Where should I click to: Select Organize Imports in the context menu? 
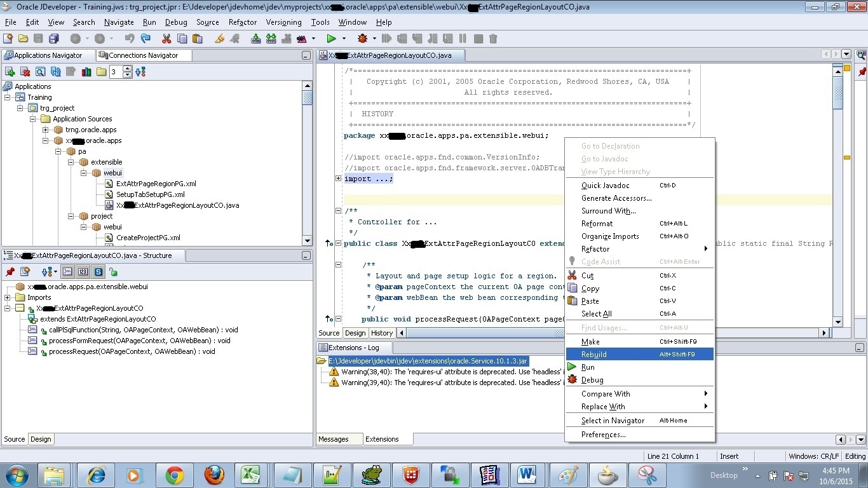tap(640, 236)
